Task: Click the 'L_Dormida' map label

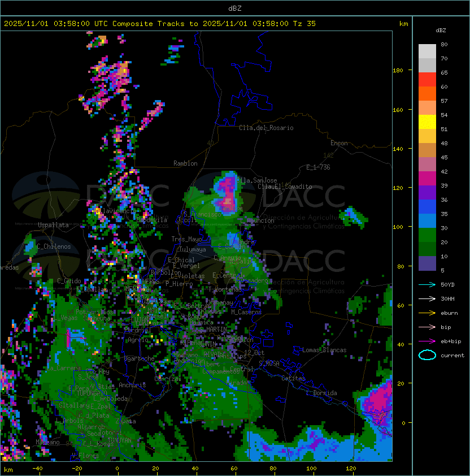Action: [x=321, y=393]
